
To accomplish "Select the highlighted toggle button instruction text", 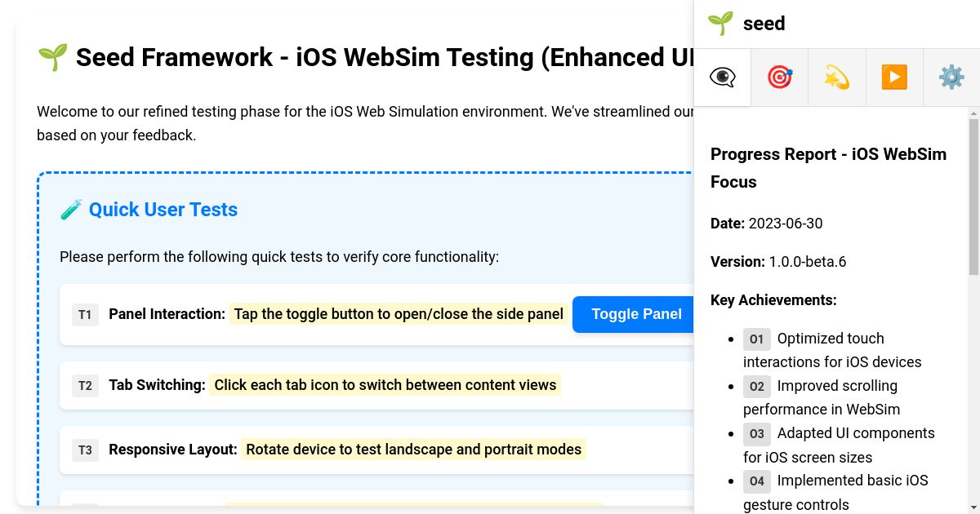I will point(399,314).
